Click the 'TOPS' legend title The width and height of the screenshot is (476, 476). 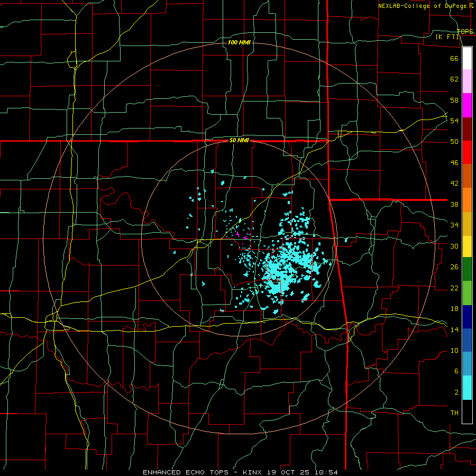tap(465, 31)
